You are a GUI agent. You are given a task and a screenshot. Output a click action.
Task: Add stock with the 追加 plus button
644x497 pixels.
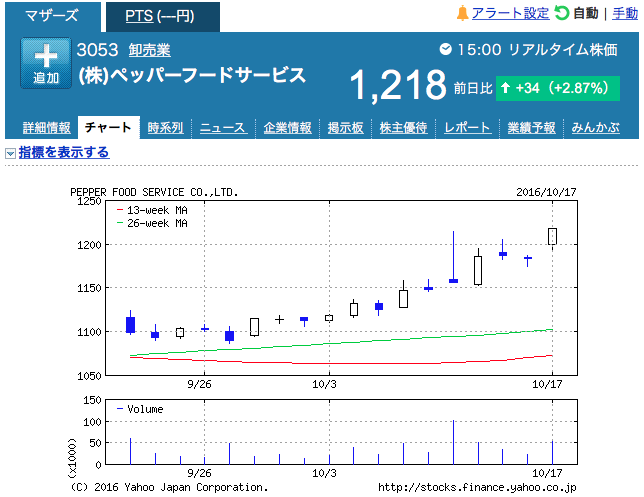46,63
